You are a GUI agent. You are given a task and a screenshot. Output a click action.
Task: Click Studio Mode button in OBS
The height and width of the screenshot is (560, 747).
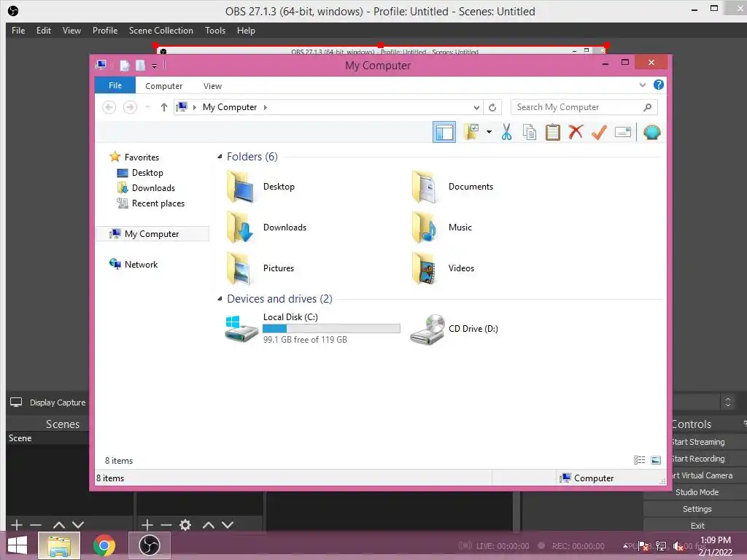[x=697, y=492]
